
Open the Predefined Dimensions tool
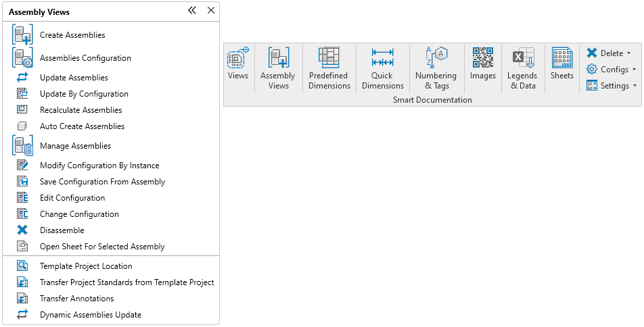click(329, 57)
